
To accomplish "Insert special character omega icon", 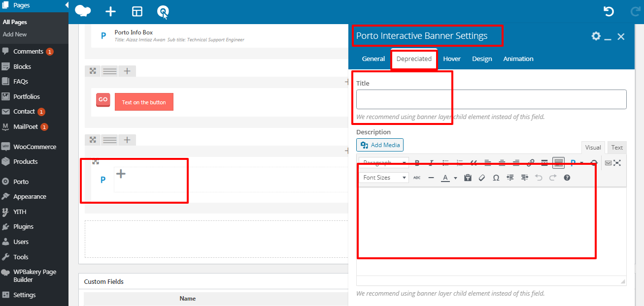I will [x=496, y=178].
